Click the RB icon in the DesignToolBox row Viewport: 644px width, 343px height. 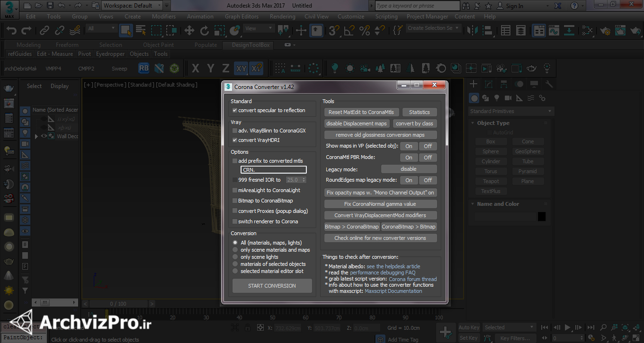point(143,68)
